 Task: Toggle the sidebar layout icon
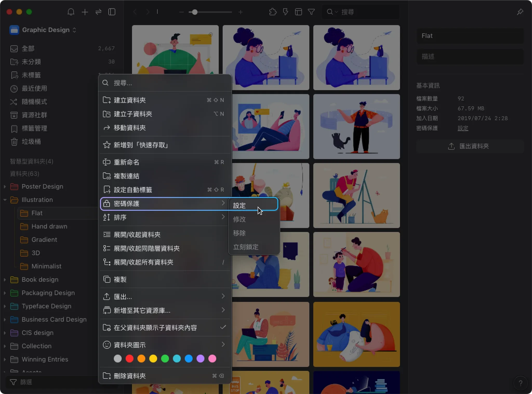tap(112, 12)
